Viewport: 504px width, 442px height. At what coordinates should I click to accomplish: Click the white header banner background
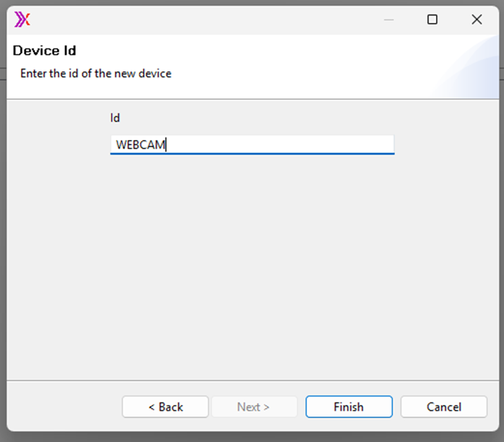[279, 62]
